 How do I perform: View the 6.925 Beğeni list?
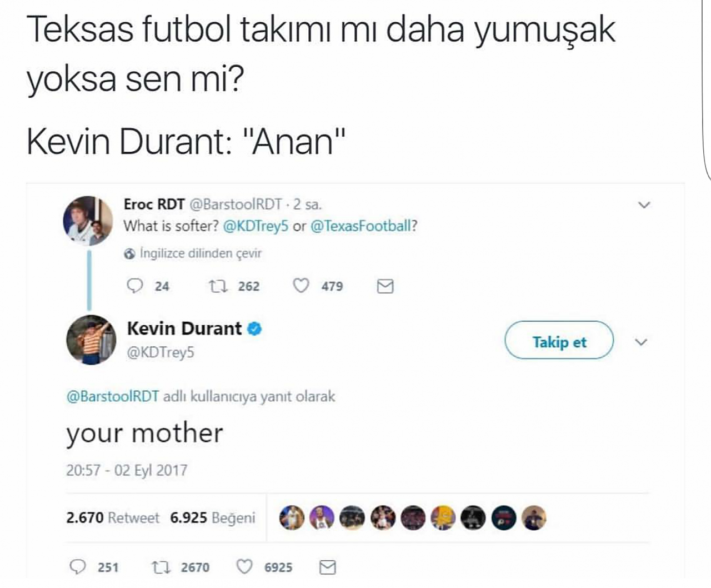point(213,518)
